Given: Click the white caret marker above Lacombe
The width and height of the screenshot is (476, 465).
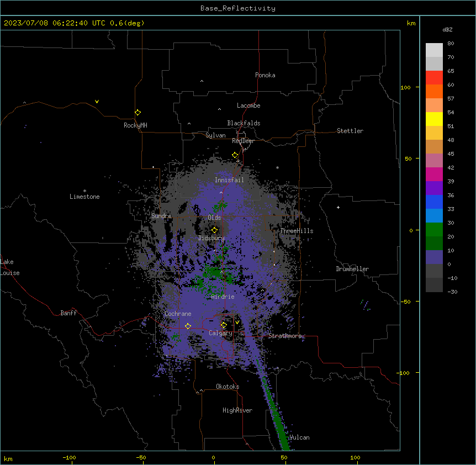Looking at the screenshot, I should [x=219, y=109].
